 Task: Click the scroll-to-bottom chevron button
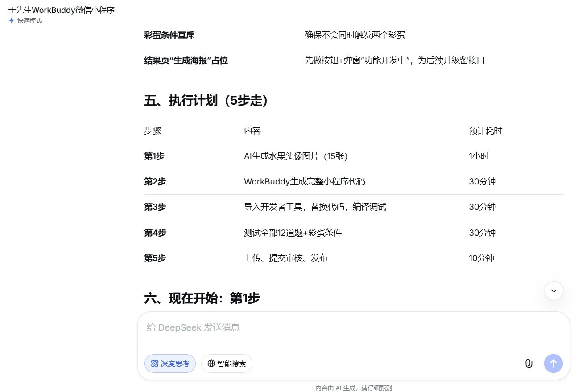pyautogui.click(x=554, y=291)
